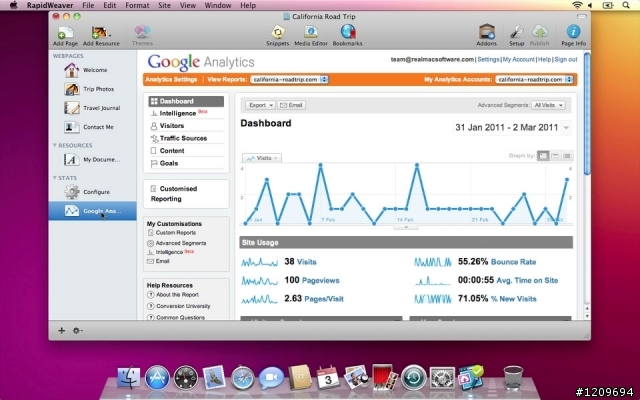Click the blue vertical scrollbar thumb

[587, 113]
